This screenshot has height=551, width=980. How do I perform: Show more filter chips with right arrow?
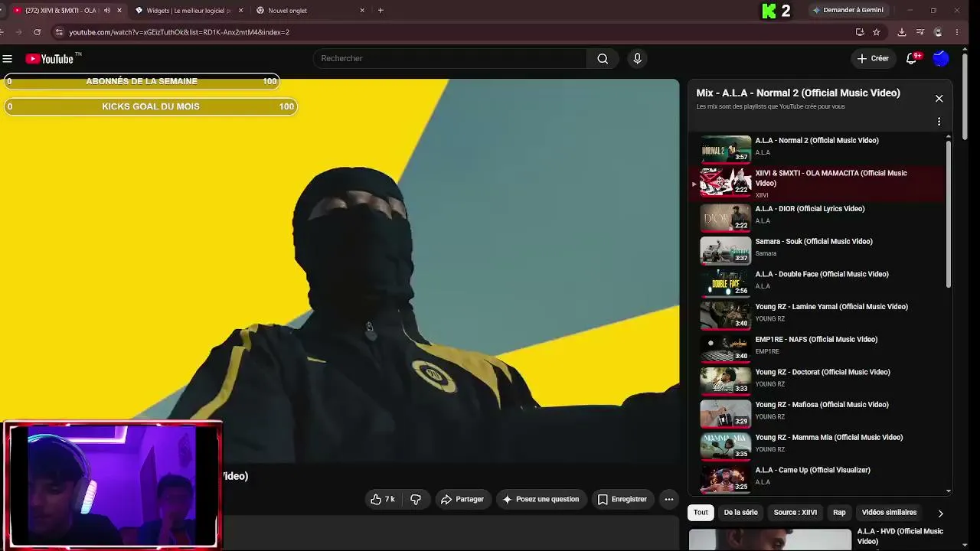tap(940, 514)
